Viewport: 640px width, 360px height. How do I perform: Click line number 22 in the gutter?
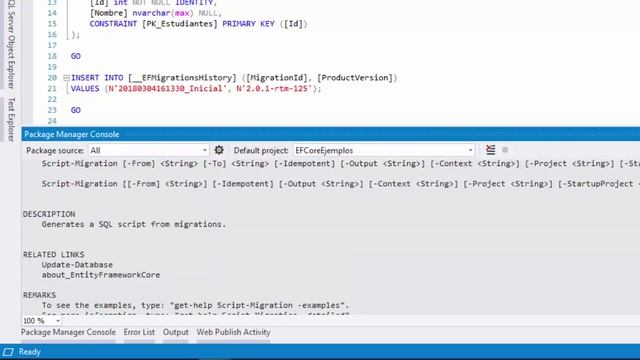(x=52, y=99)
